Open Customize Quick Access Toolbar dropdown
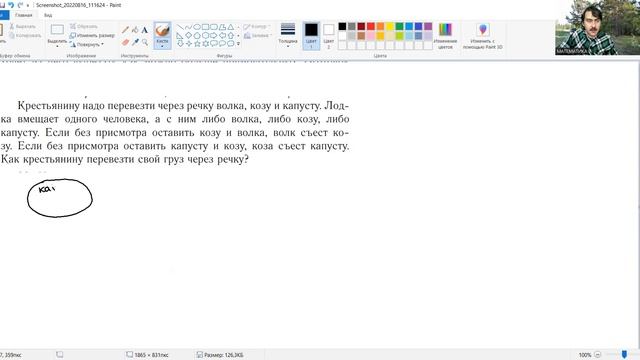The image size is (640, 360). pos(28,5)
